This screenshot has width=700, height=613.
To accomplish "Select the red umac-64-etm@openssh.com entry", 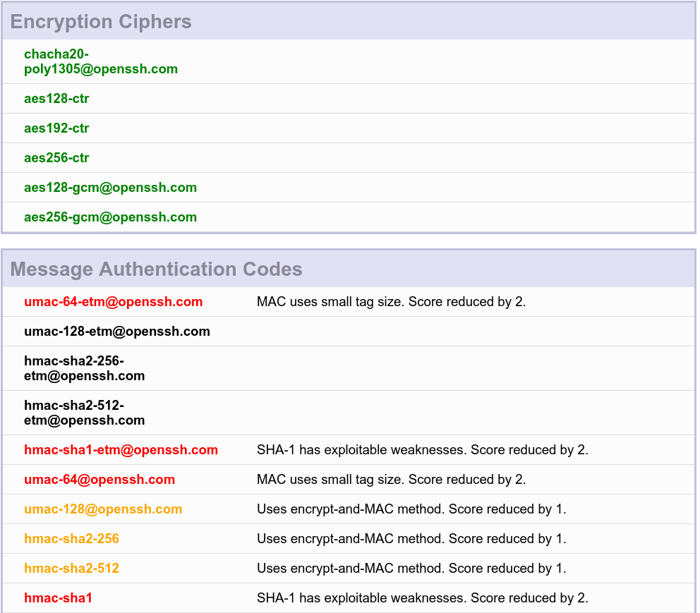I will [x=113, y=302].
